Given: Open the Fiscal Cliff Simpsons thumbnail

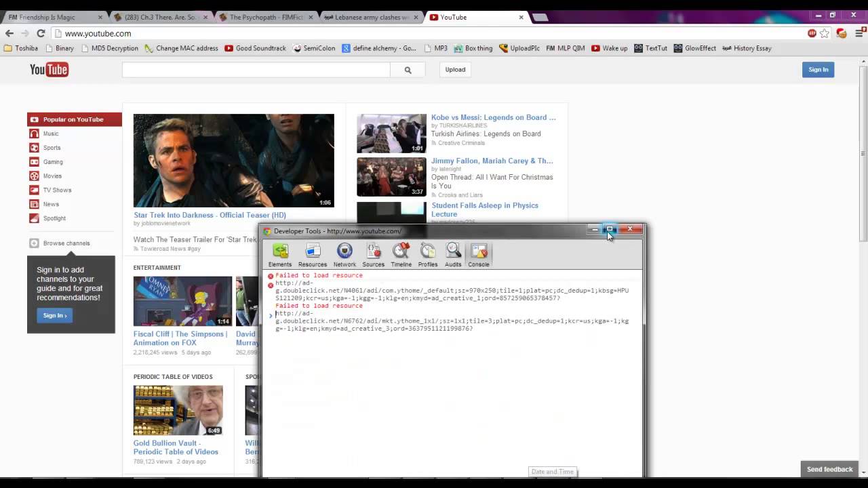Looking at the screenshot, I should pyautogui.click(x=182, y=302).
